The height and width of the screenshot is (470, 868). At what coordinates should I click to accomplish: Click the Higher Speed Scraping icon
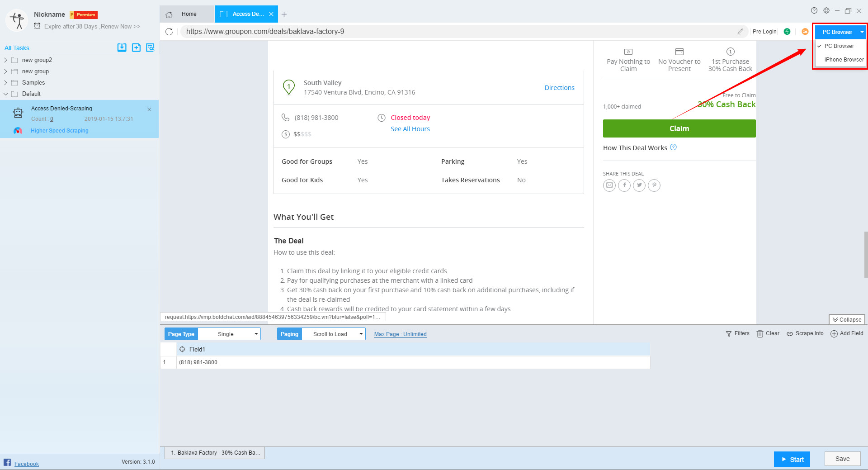coord(18,131)
